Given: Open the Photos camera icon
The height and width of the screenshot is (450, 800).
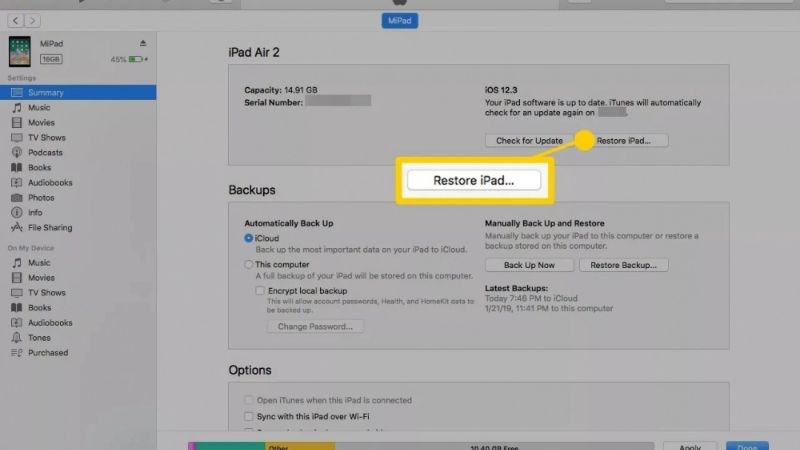Looking at the screenshot, I should pyautogui.click(x=17, y=197).
